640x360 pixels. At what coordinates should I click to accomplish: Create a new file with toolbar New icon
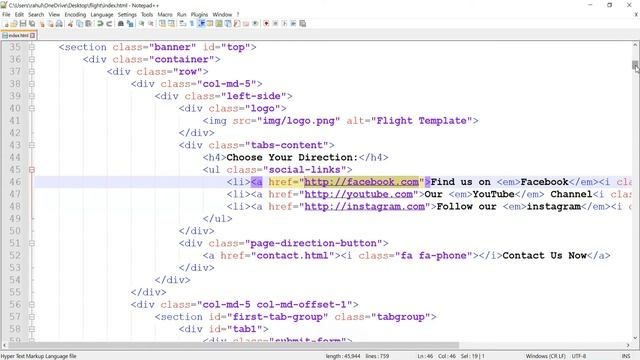click(x=6, y=24)
